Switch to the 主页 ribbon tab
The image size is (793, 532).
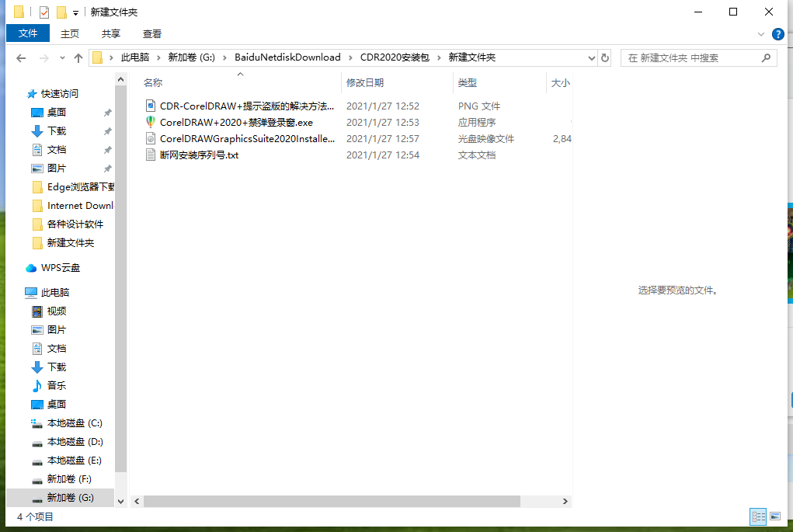pyautogui.click(x=70, y=34)
